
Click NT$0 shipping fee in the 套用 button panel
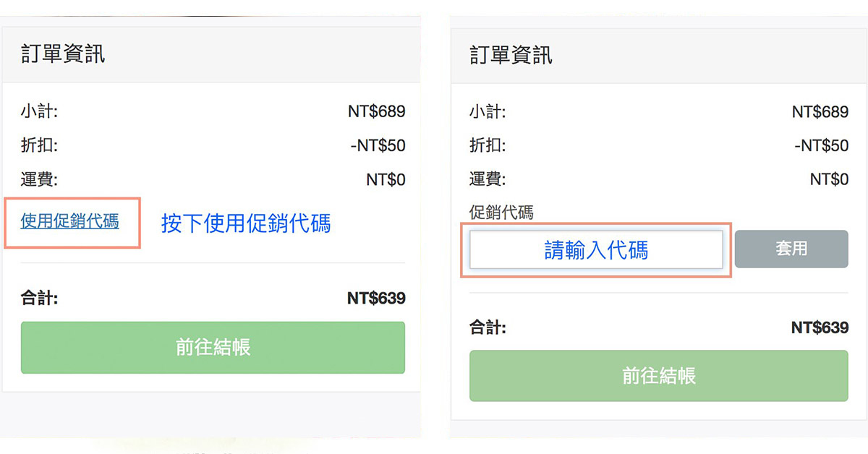(x=829, y=179)
